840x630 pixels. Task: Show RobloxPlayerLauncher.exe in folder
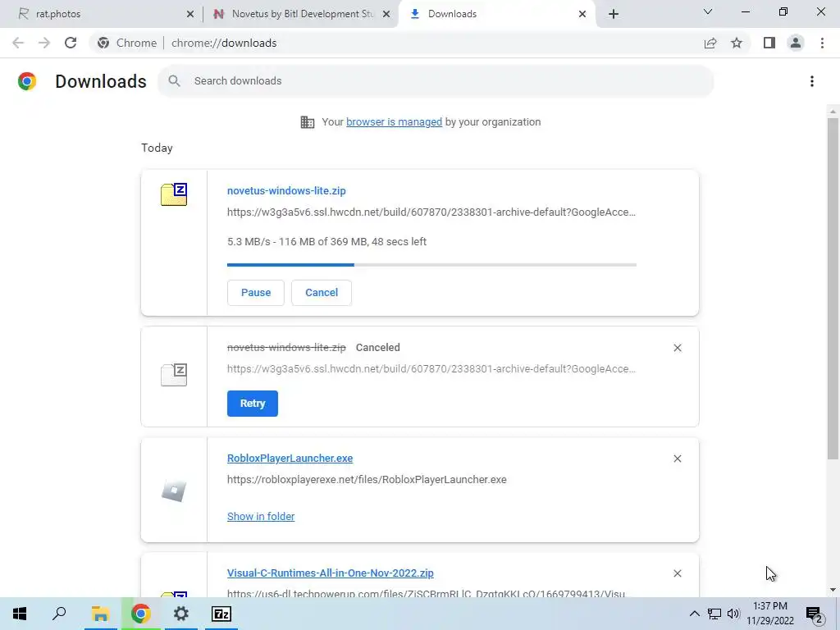coord(261,517)
